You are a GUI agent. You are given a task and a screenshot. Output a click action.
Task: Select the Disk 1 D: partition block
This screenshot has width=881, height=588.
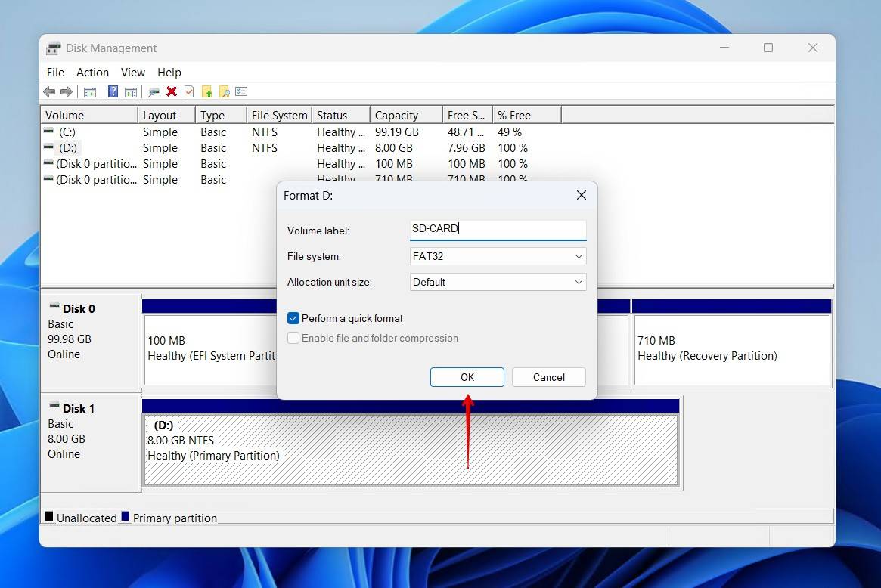(411, 450)
